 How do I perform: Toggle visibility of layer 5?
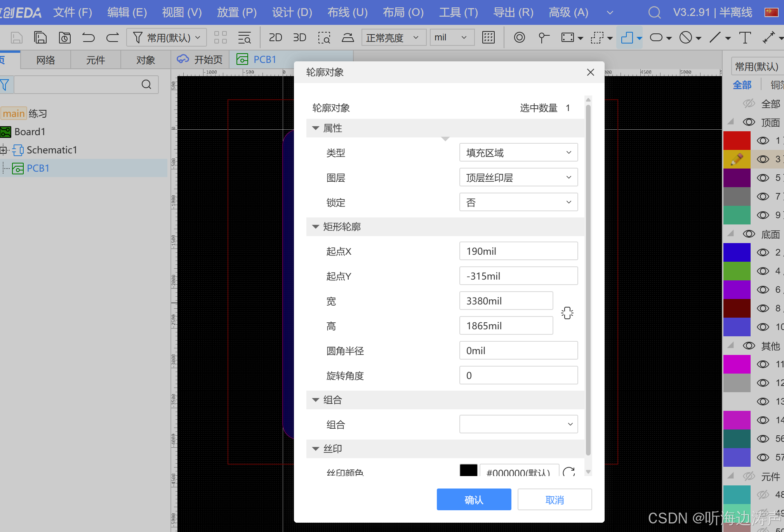[x=763, y=178]
